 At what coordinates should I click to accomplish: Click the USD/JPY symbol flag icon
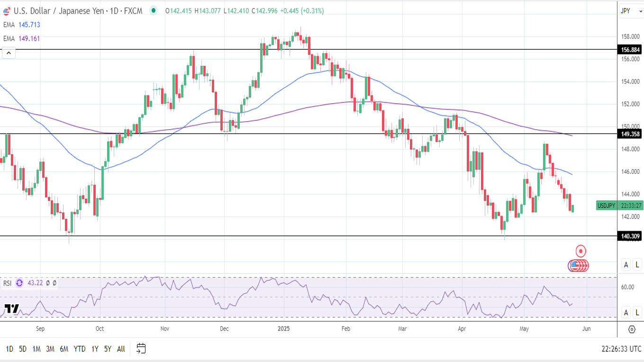[7, 10]
